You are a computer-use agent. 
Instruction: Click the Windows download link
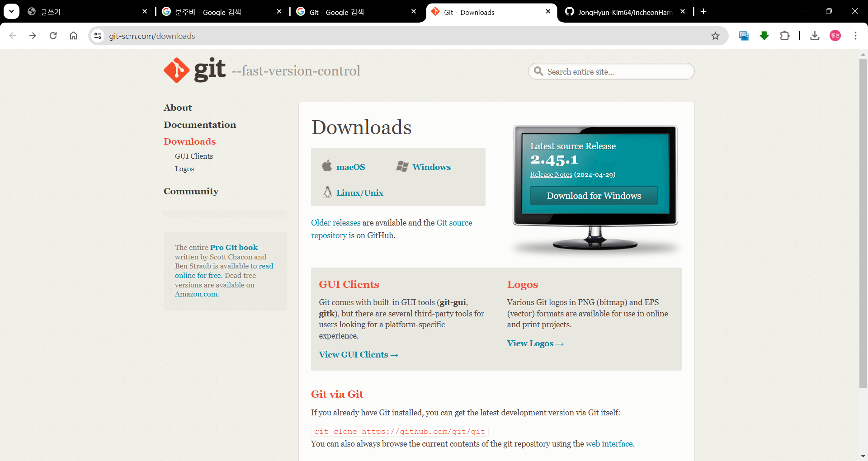[431, 167]
